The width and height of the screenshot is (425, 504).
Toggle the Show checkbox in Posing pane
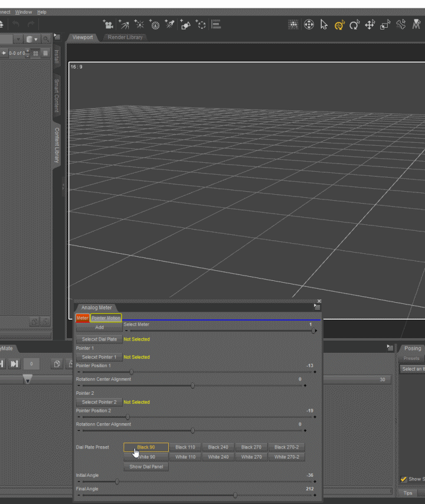[x=404, y=479]
